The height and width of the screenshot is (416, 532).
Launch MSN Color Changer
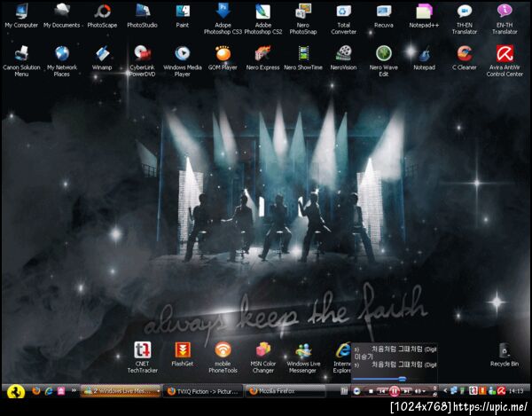[263, 357]
